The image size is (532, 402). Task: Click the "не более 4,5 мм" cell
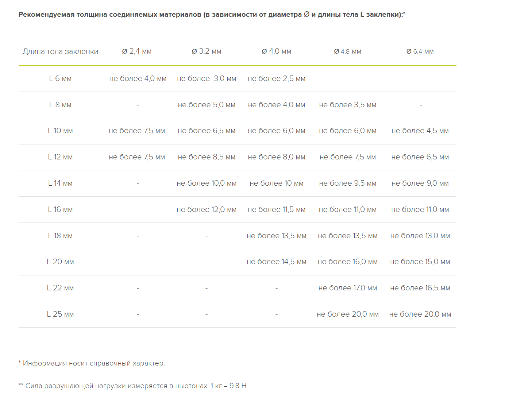tap(420, 131)
